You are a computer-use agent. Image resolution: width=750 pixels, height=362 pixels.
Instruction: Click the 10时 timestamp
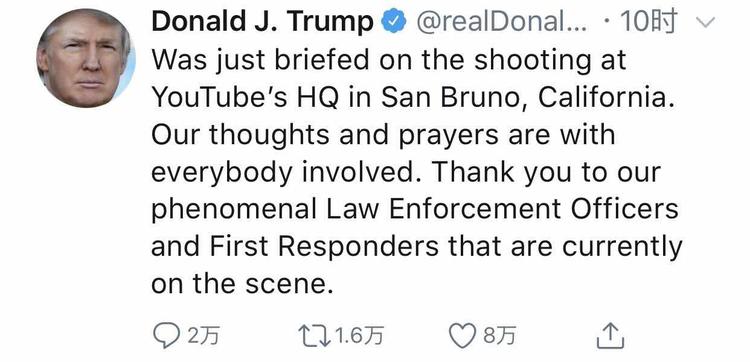tap(649, 22)
